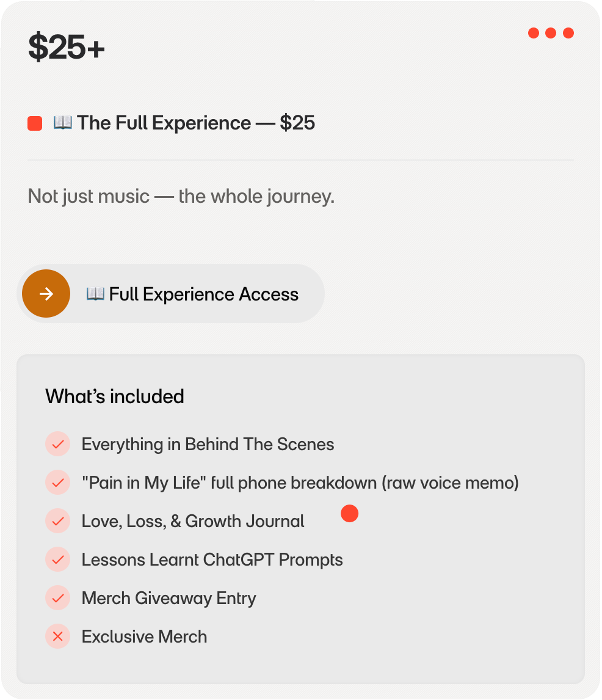Click the Merch Giveaway Entry text
This screenshot has height=700, width=602.
169,598
